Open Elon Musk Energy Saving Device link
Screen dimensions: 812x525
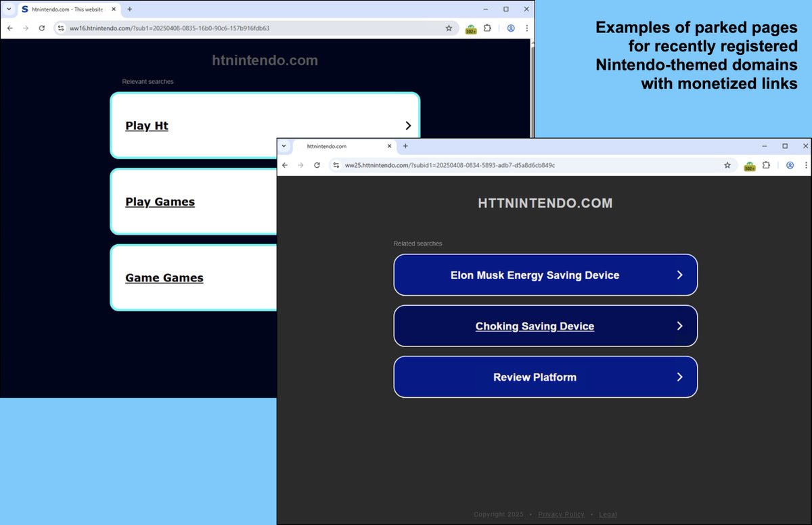[x=535, y=275]
